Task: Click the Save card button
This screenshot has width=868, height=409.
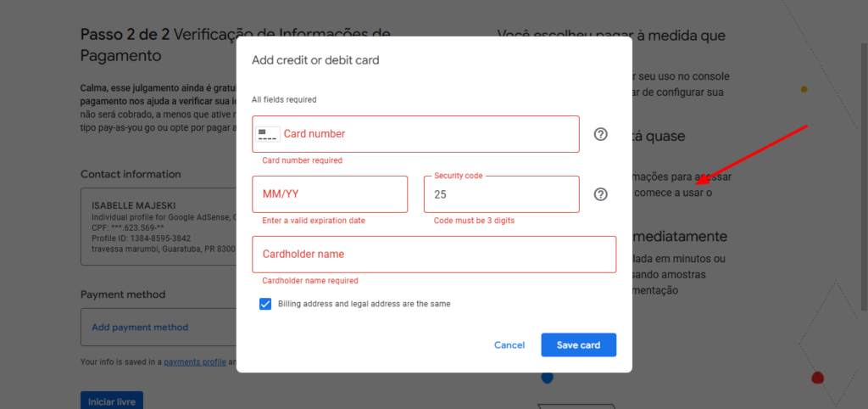Action: 578,345
